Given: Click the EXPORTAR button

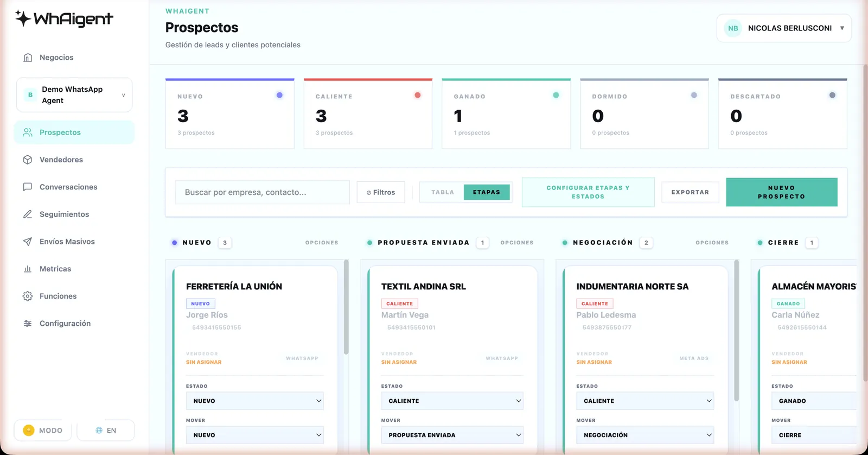Looking at the screenshot, I should click(x=690, y=192).
